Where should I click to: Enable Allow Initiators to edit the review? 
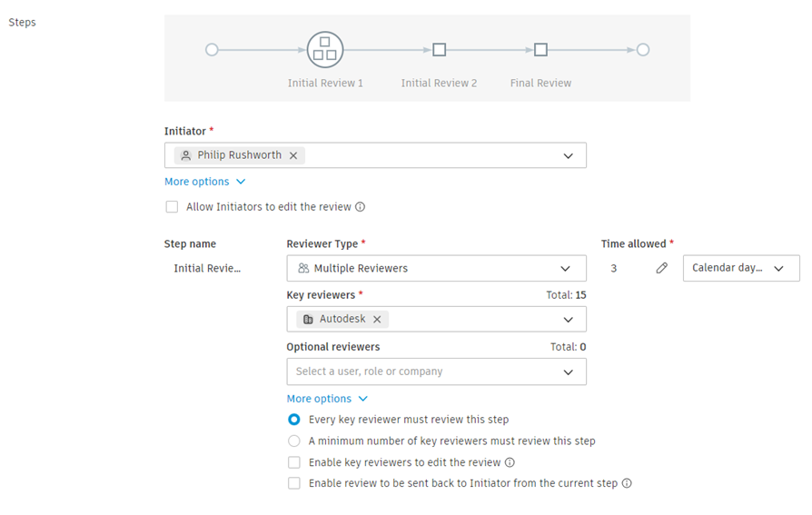(172, 207)
